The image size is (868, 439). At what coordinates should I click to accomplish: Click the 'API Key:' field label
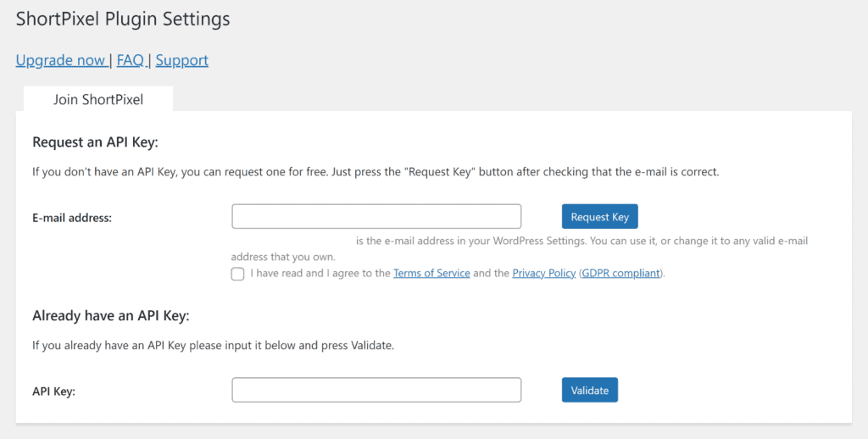tap(53, 392)
